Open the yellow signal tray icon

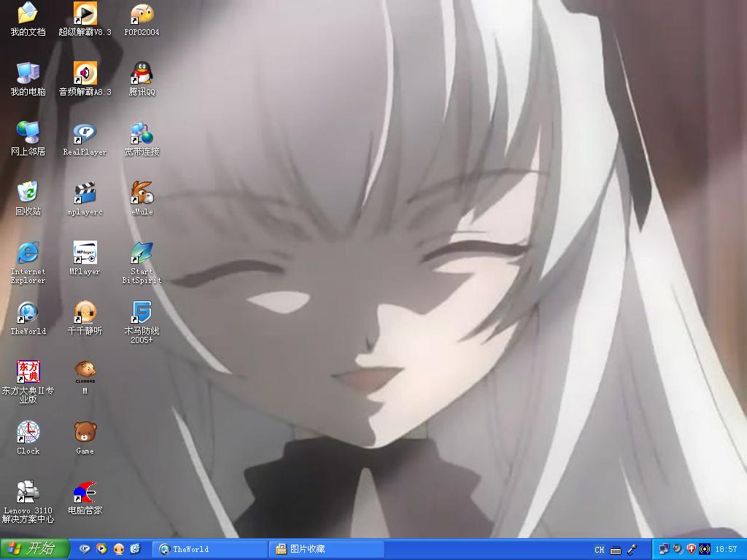[705, 549]
